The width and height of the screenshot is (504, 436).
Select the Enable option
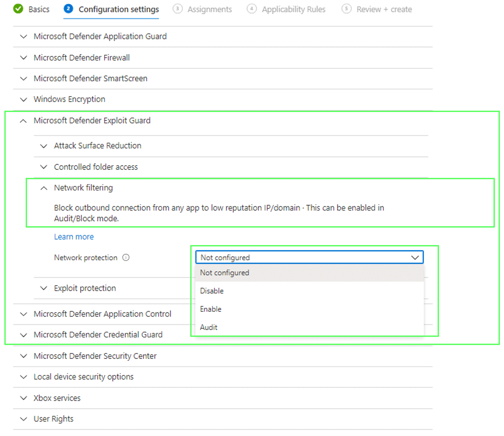211,309
